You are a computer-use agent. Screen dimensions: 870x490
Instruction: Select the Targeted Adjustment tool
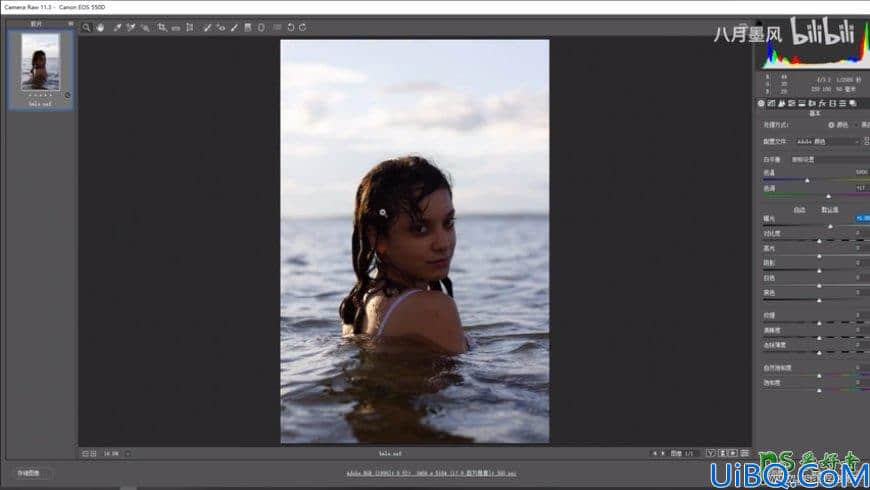[145, 27]
